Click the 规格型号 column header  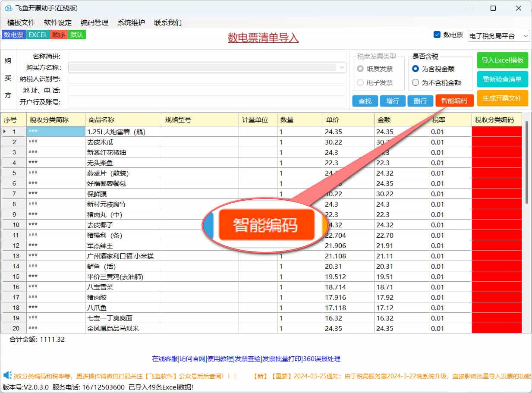point(200,119)
